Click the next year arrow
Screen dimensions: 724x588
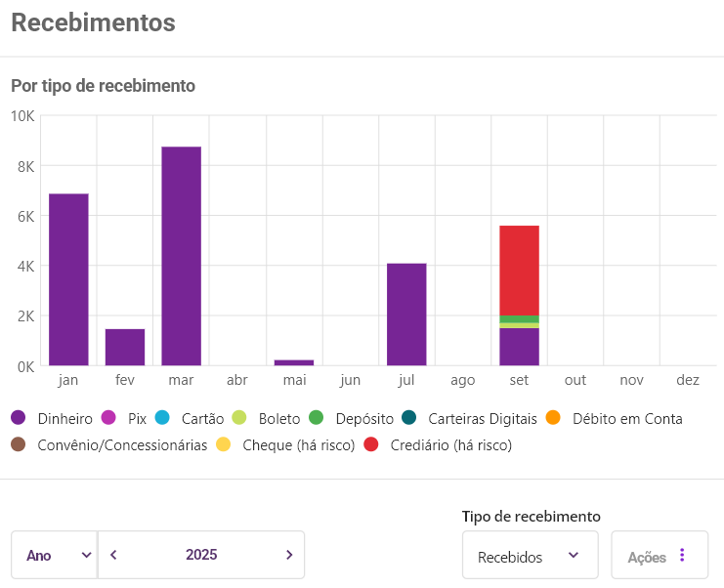point(289,555)
